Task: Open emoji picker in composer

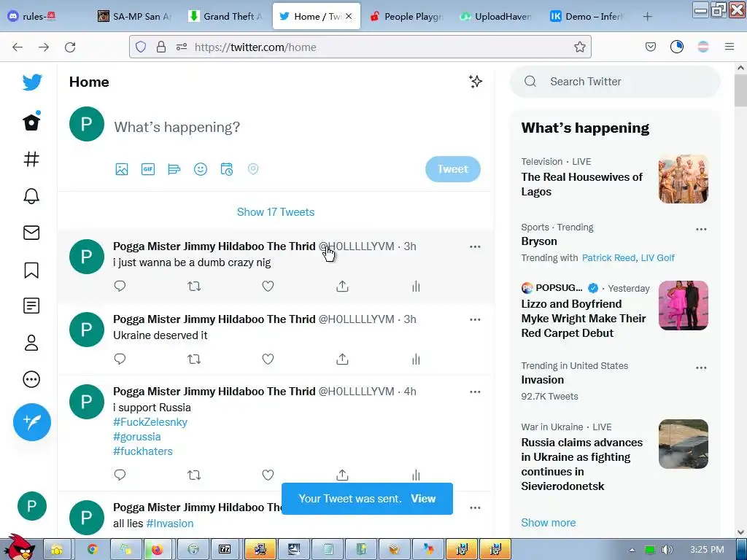Action: coord(201,169)
